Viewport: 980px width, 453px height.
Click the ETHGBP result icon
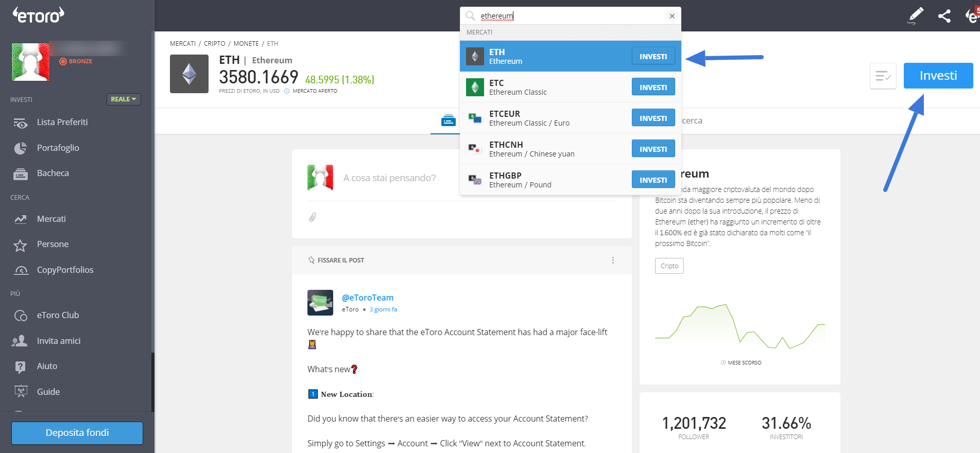click(x=475, y=180)
